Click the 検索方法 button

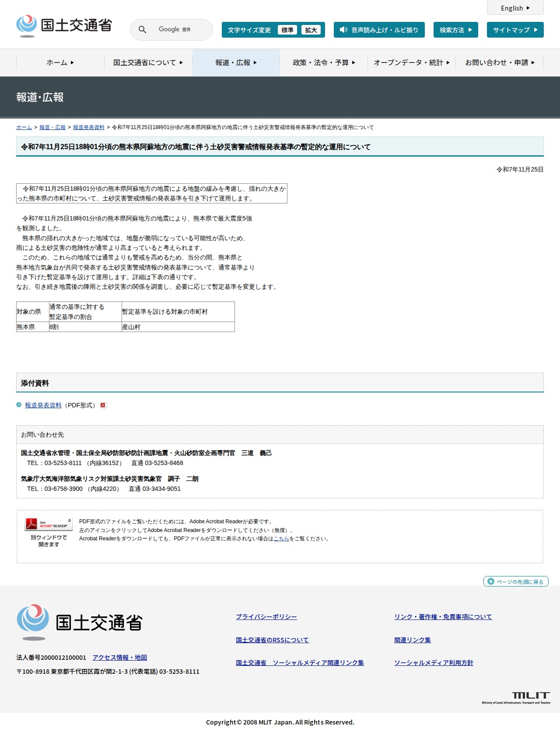456,30
